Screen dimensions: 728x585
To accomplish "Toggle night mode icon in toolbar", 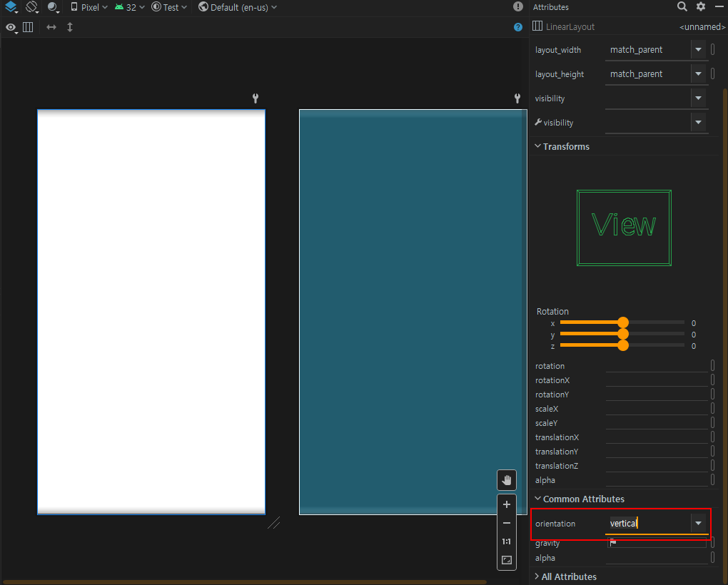I will coord(53,7).
